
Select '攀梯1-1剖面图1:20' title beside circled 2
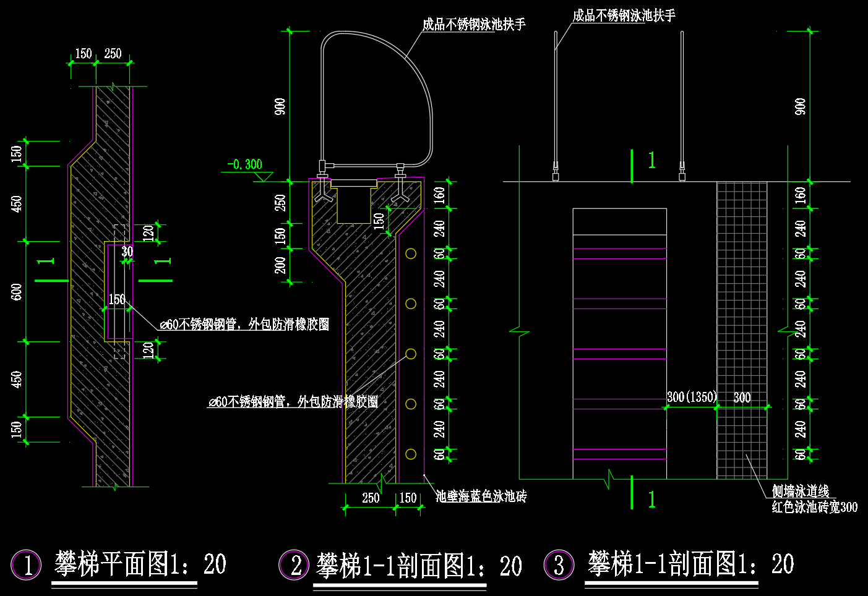point(419,565)
